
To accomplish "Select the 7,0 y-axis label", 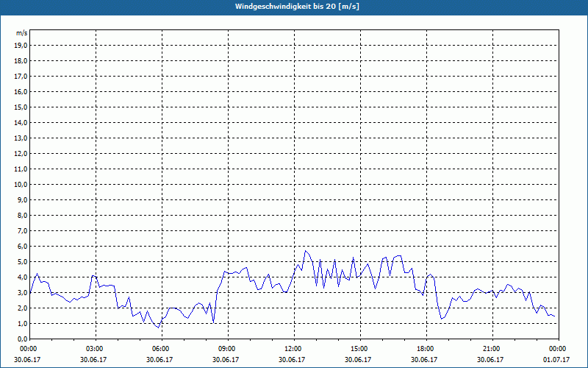I will click(22, 231).
